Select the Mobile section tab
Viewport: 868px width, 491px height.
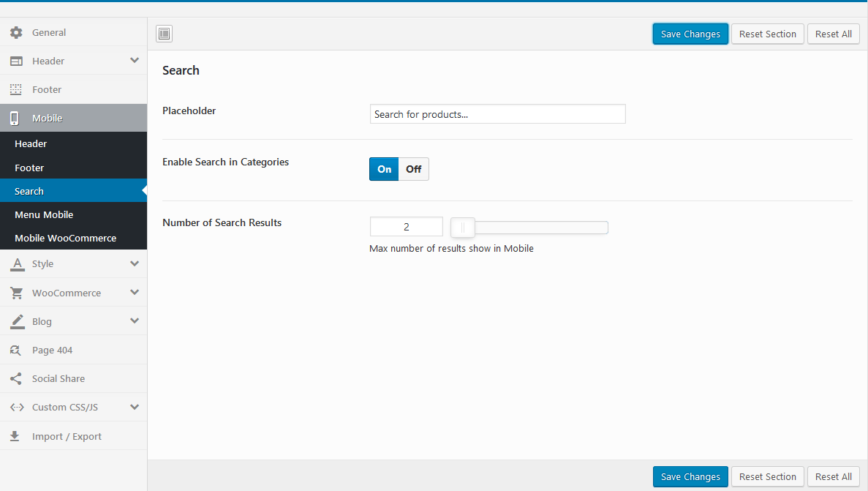pos(74,118)
